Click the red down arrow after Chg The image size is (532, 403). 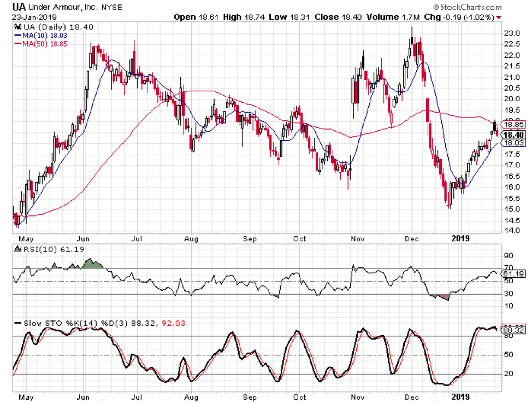click(x=499, y=17)
